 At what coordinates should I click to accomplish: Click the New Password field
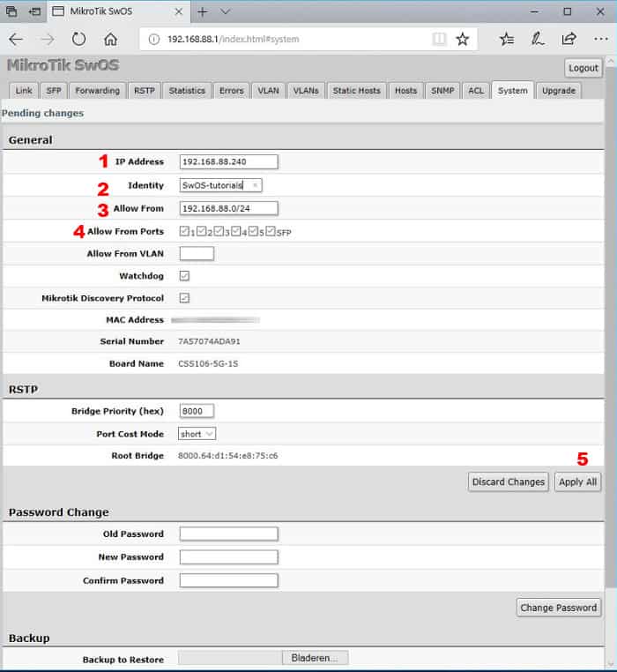(x=229, y=557)
